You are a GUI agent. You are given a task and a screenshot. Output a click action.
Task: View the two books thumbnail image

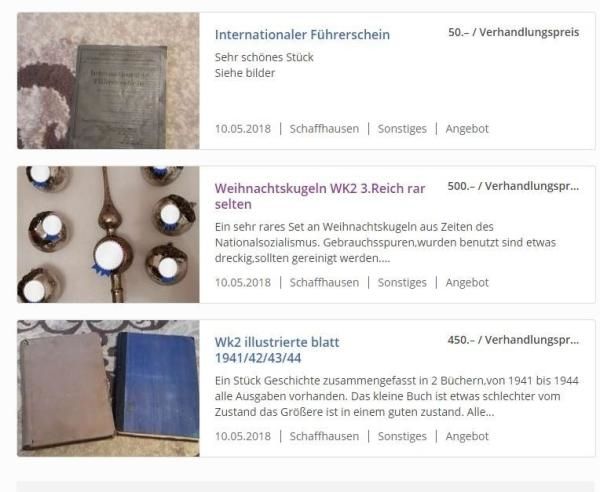[108, 388]
